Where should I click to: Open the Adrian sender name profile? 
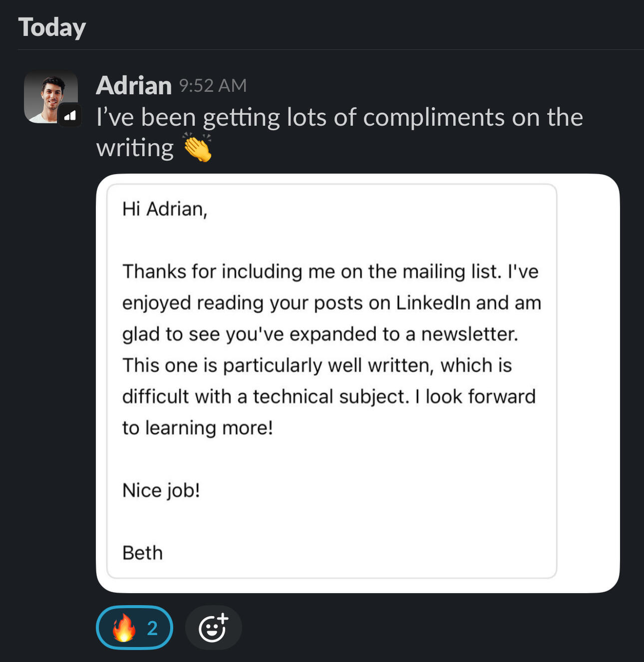(134, 85)
